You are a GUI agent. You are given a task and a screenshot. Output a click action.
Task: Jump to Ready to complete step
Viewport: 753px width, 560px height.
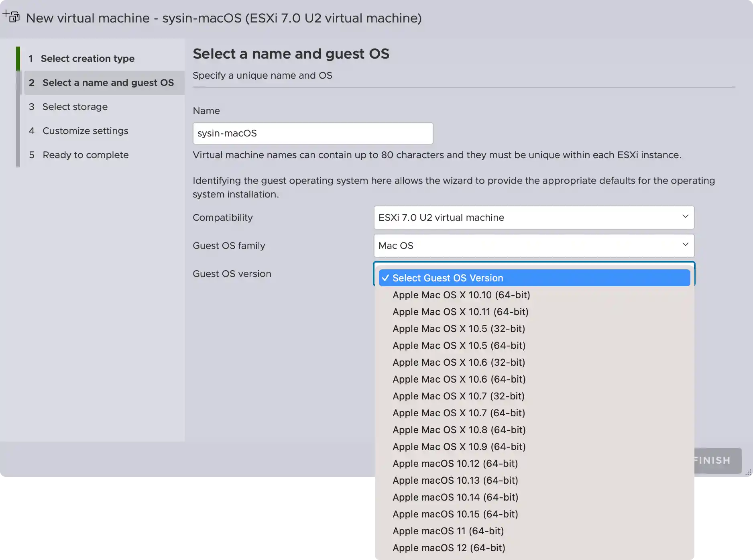[85, 155]
